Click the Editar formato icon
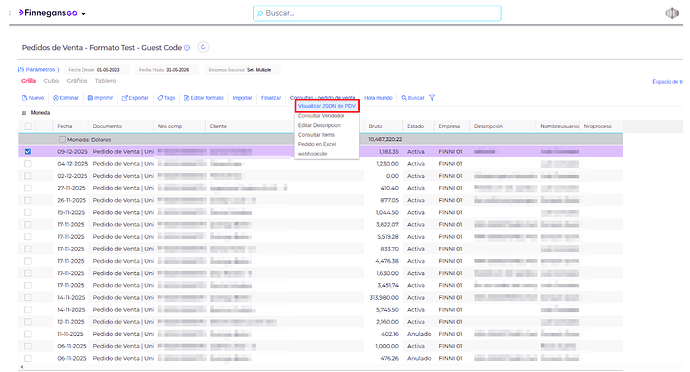 (x=187, y=98)
